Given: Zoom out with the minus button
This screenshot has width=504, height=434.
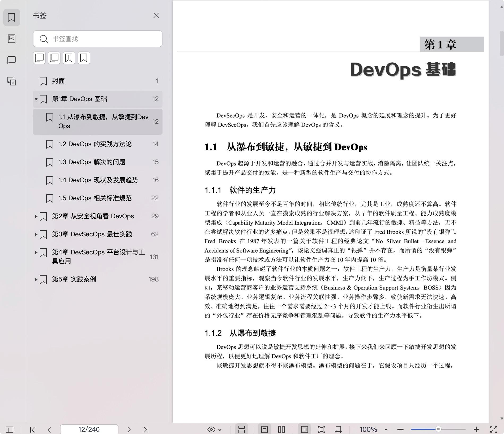Looking at the screenshot, I should (x=400, y=429).
